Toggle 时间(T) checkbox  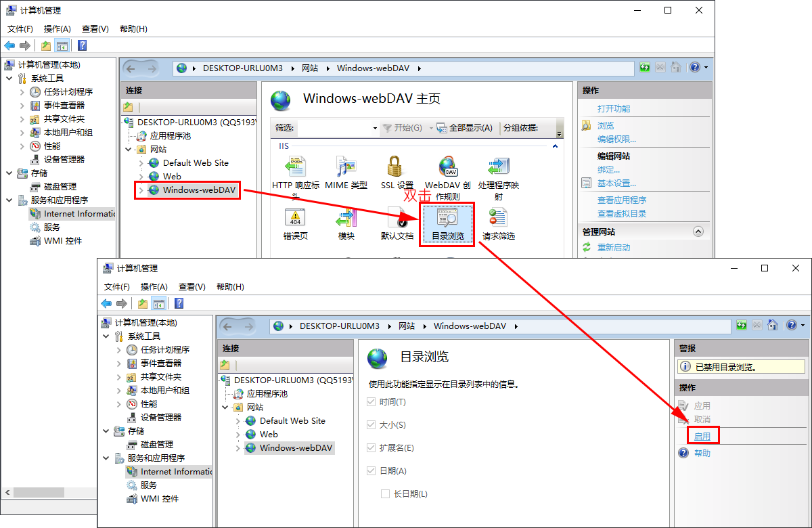pos(371,401)
